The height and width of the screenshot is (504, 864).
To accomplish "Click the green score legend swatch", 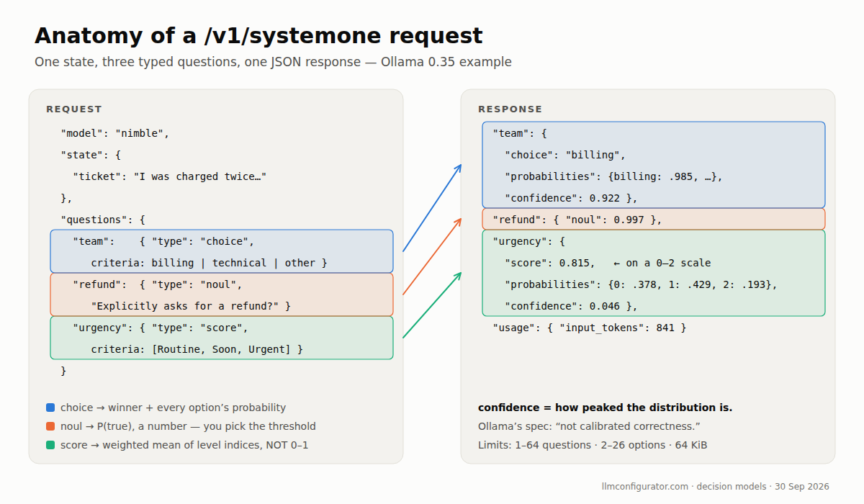I will click(50, 445).
